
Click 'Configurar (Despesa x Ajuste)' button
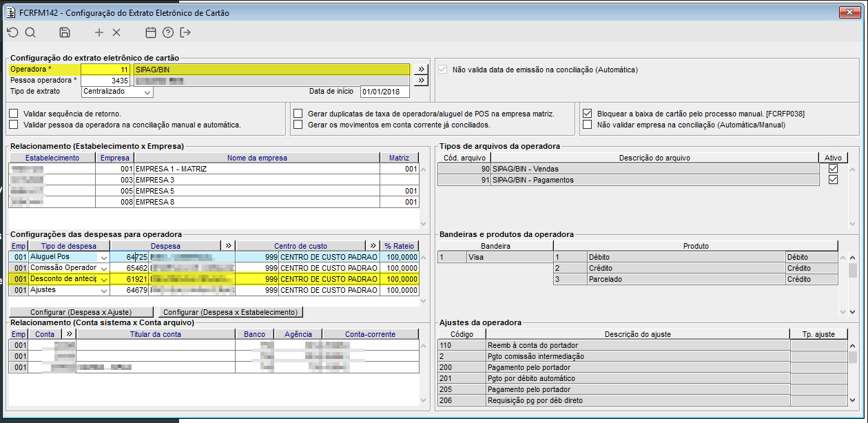(81, 312)
